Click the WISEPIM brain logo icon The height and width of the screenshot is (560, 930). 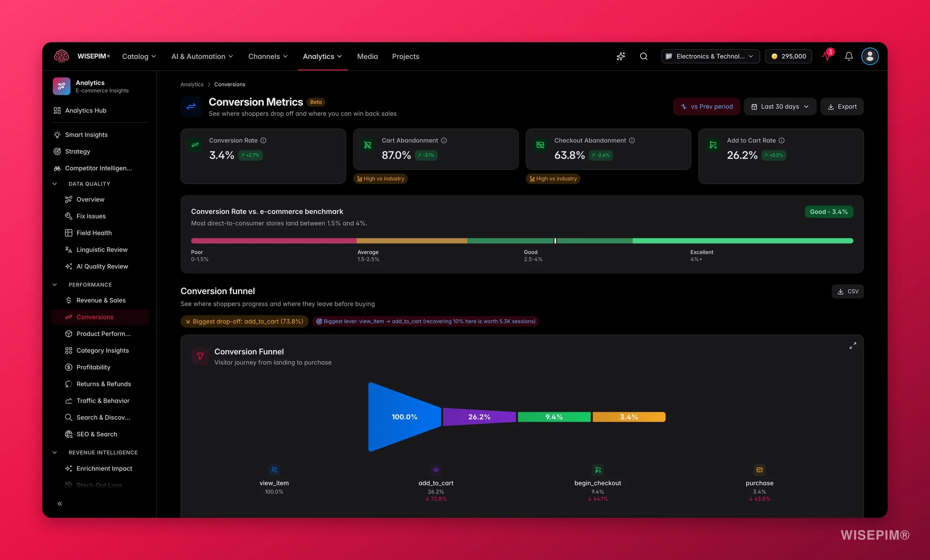62,56
